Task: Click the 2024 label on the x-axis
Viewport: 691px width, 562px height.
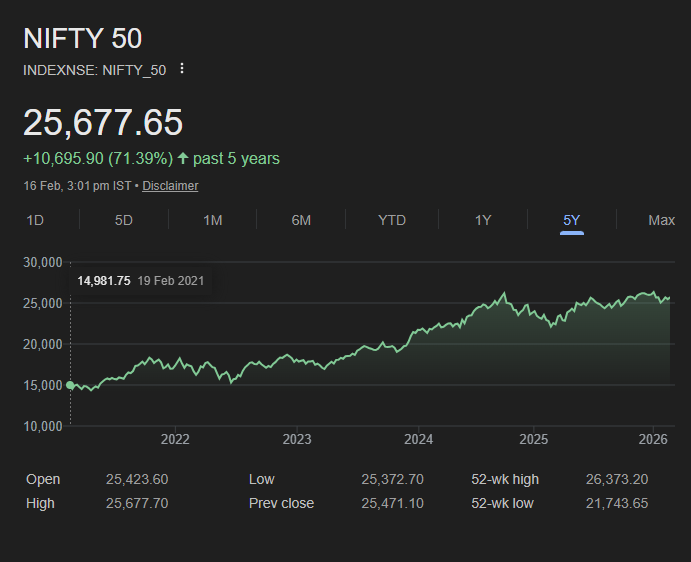Action: tap(418, 440)
